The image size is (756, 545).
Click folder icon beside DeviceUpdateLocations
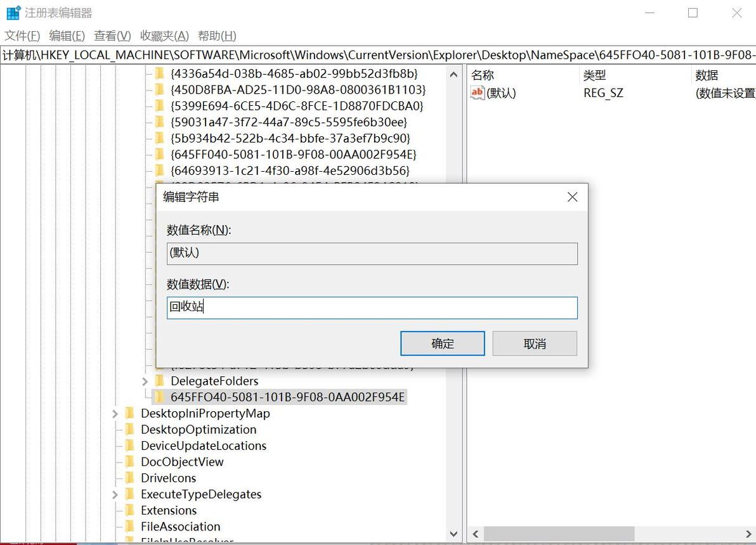(129, 446)
